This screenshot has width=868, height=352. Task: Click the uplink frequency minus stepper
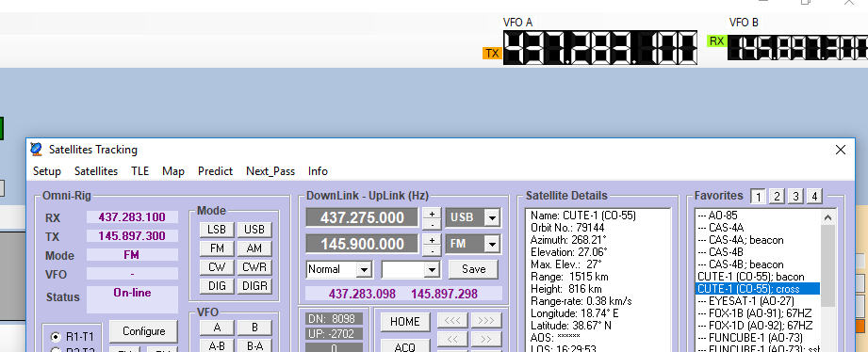tap(432, 249)
